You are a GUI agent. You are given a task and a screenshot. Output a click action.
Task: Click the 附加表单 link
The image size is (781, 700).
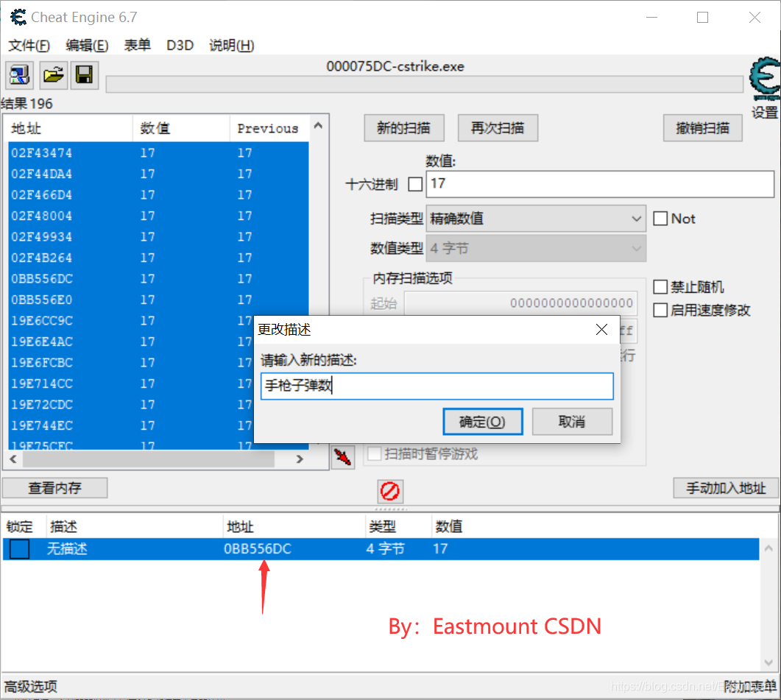[x=749, y=687]
